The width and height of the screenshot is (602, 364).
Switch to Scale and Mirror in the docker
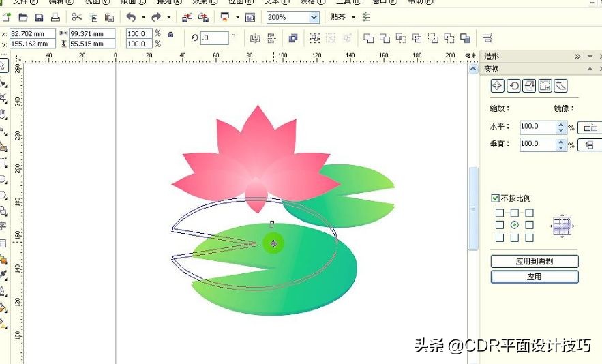529,86
